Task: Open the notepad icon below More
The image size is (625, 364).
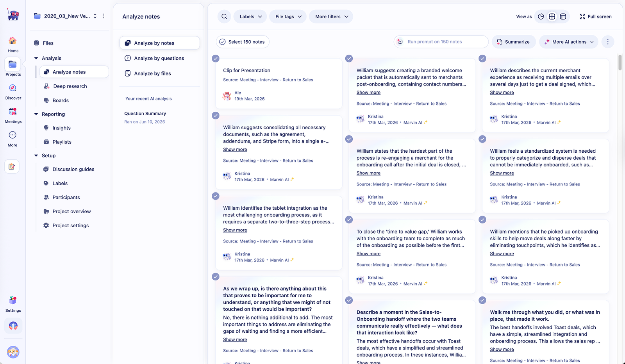Action: (12, 167)
